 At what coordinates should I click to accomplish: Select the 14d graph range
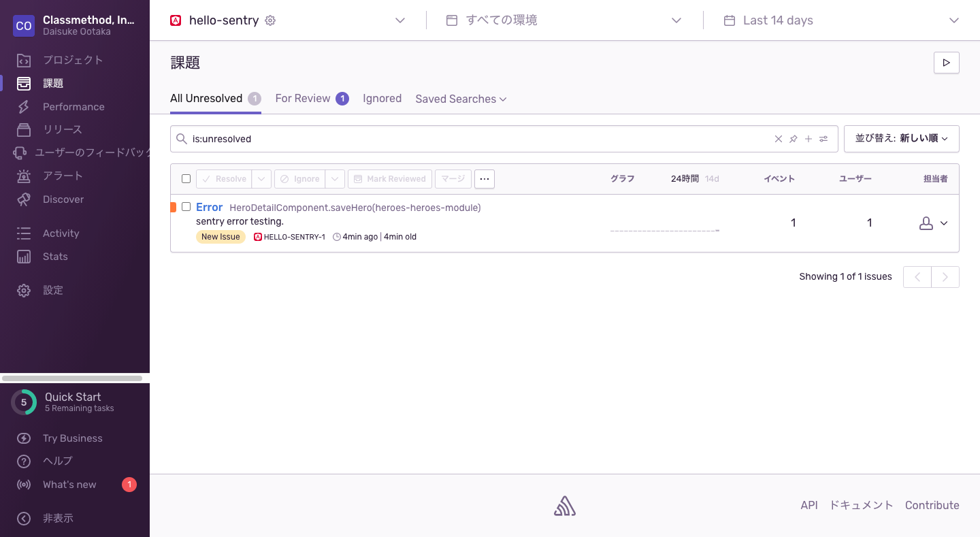click(x=712, y=179)
